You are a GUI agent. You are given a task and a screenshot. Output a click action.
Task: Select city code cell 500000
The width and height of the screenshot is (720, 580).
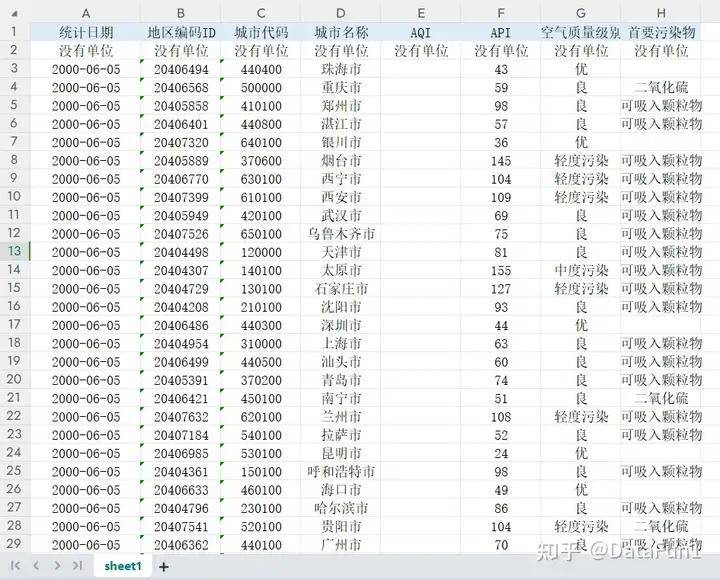click(261, 87)
